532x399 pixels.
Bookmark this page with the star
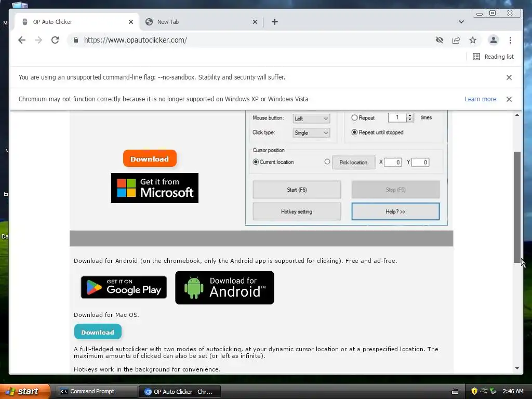click(x=473, y=40)
